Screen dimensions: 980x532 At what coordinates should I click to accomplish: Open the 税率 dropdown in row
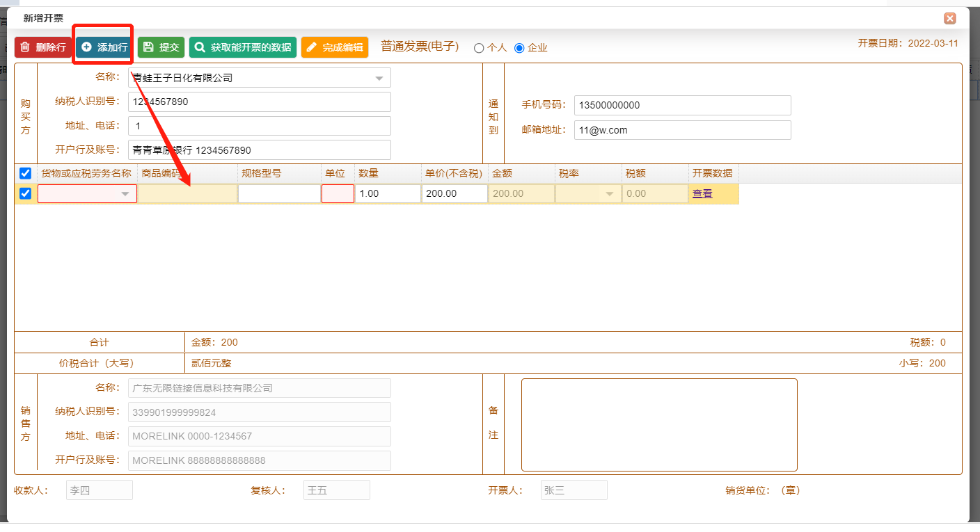610,194
